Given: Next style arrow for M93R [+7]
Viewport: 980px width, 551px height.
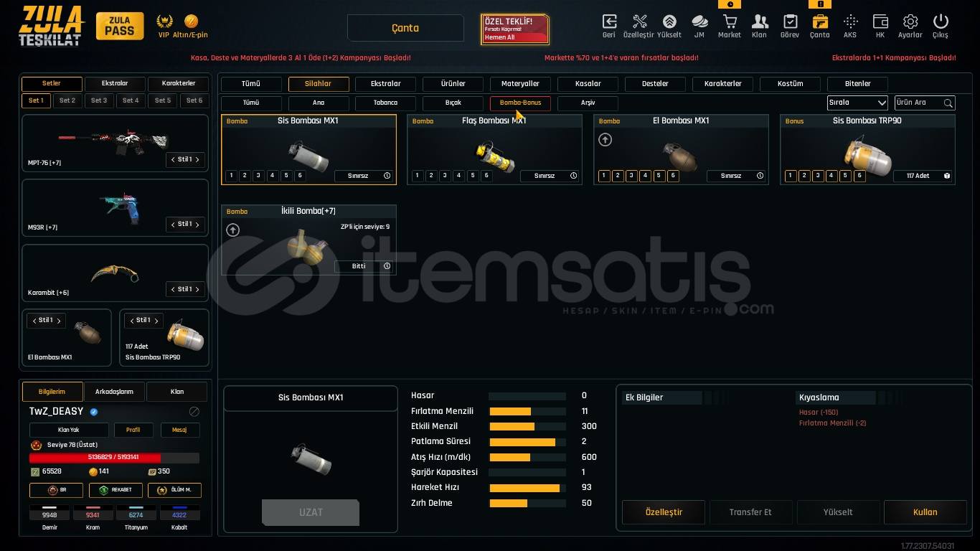Looking at the screenshot, I should (197, 224).
